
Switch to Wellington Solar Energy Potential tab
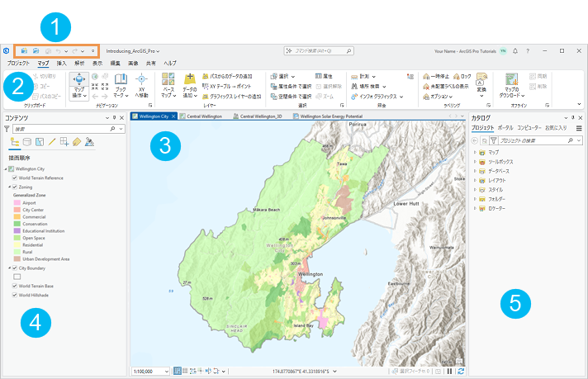click(x=328, y=116)
